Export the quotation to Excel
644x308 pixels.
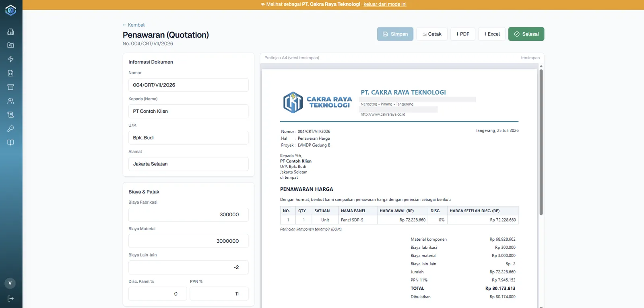pyautogui.click(x=492, y=34)
